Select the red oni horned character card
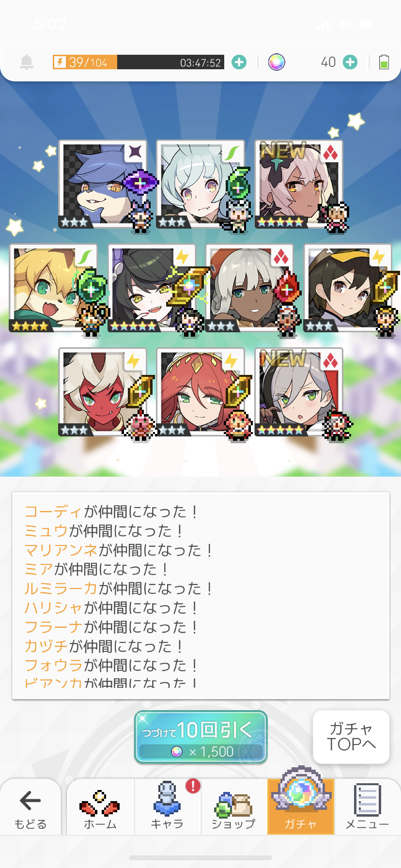The height and width of the screenshot is (868, 401). click(103, 392)
